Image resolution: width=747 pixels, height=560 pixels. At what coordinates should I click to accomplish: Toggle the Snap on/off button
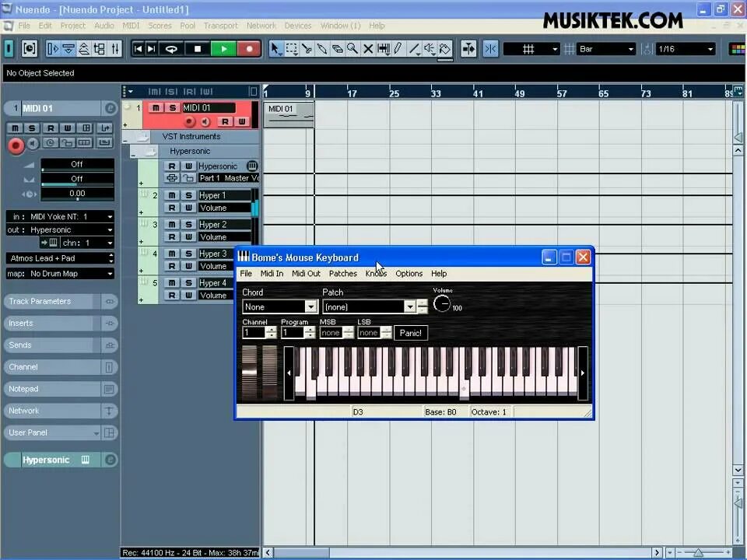[x=490, y=48]
